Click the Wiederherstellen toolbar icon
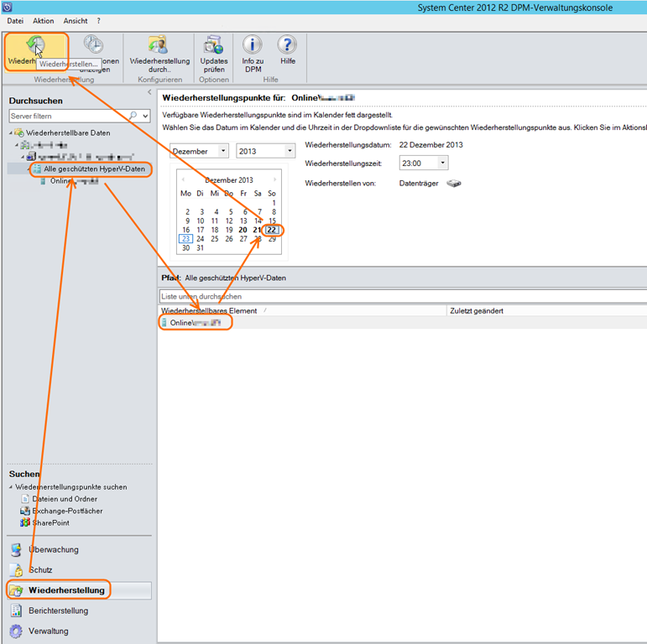647x644 pixels. [x=35, y=47]
